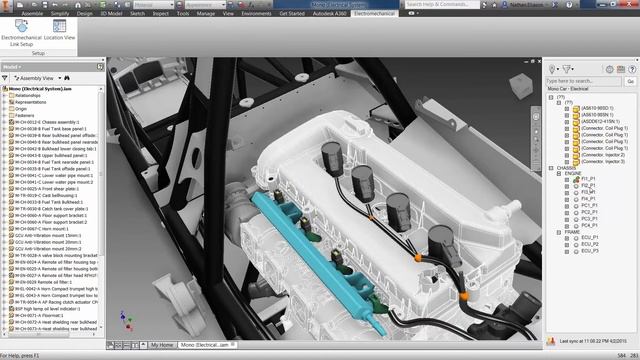
Task: Expand the FI4_P1 node box
Action: pos(567,199)
